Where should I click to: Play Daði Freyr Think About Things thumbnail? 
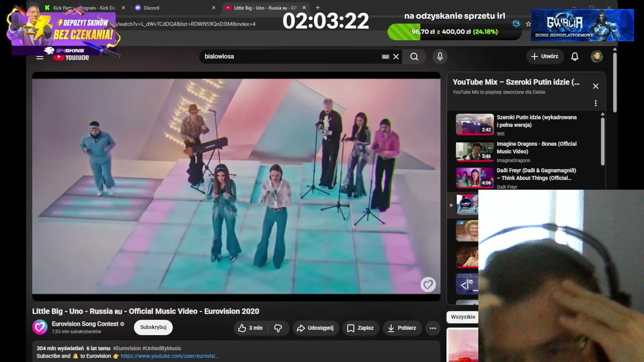[475, 177]
